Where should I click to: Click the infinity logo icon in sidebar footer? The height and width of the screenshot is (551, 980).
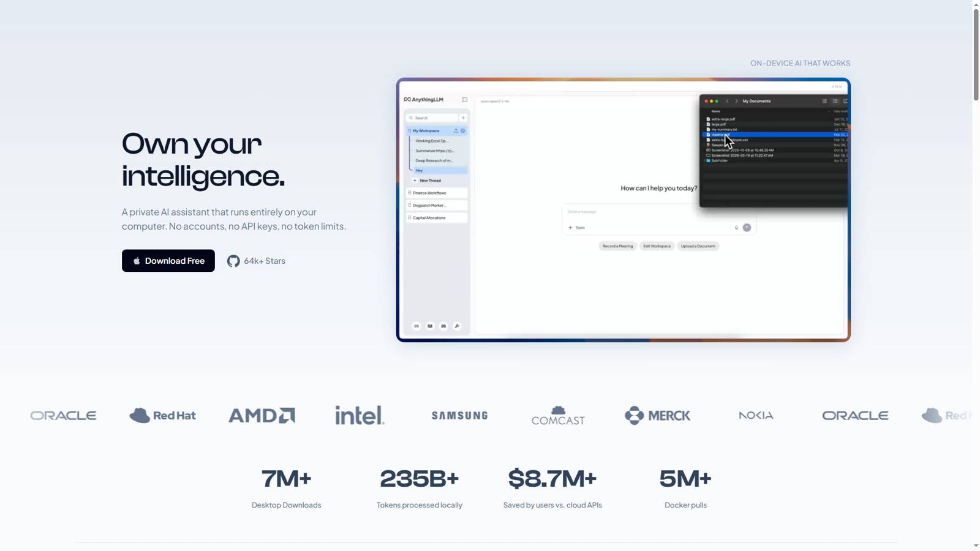point(417,326)
